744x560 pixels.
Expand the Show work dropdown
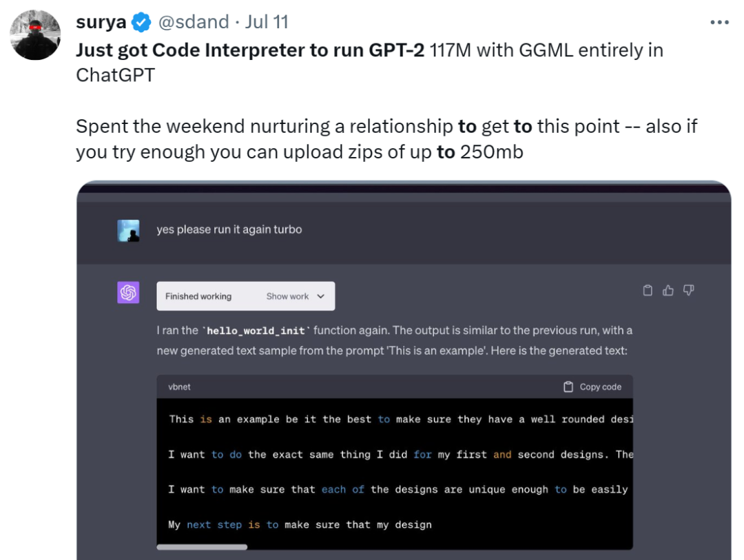pyautogui.click(x=295, y=296)
